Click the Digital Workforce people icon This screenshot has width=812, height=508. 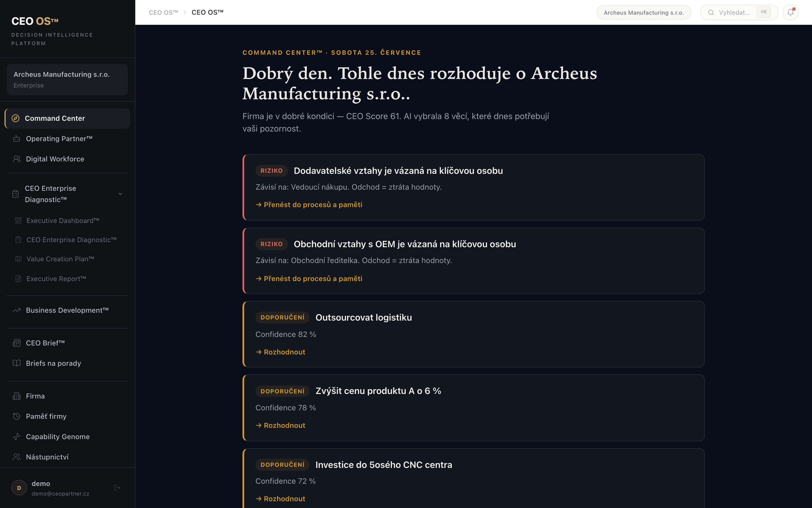16,159
